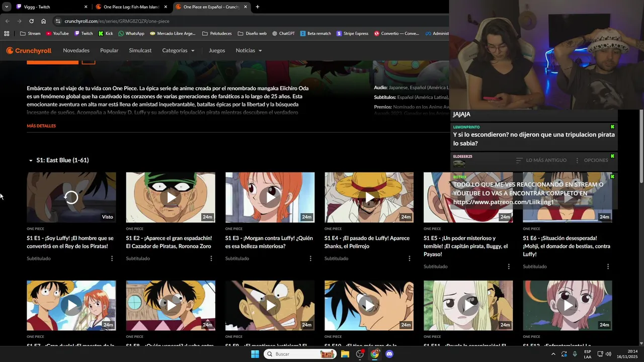Open options menu for S1 E5 episode
644x362 pixels.
click(509, 266)
